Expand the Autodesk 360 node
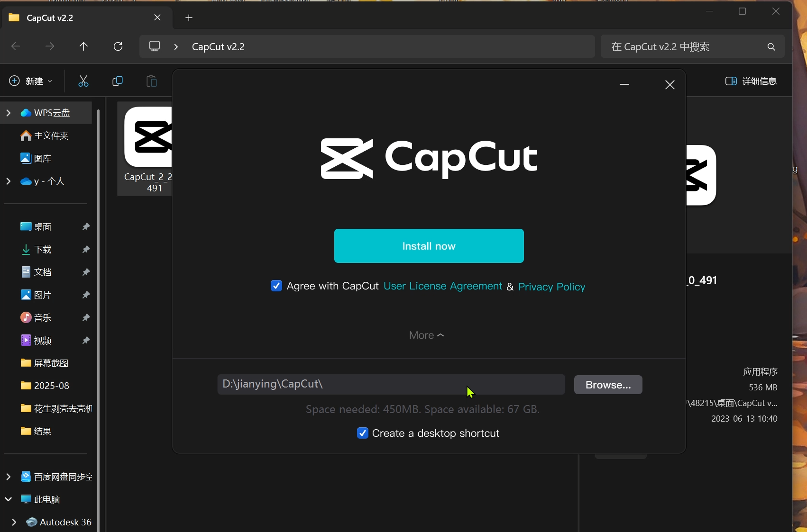807x532 pixels. pyautogui.click(x=14, y=522)
